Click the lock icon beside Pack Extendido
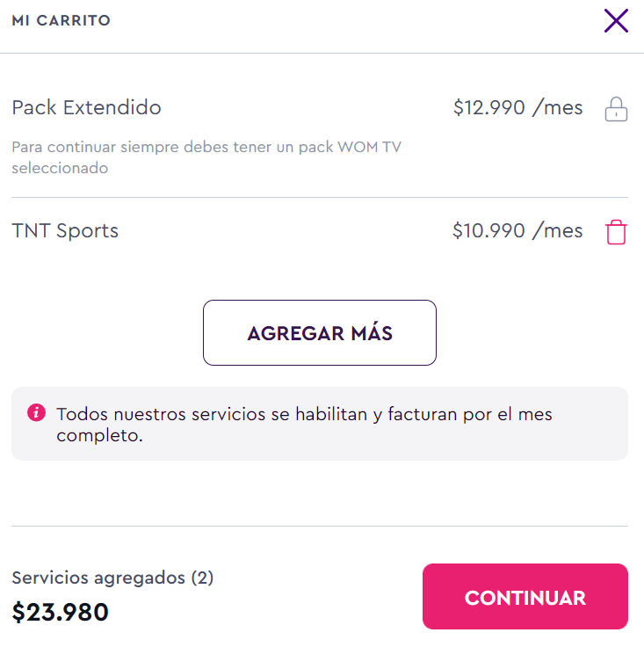Image resolution: width=644 pixels, height=647 pixels. point(616,110)
